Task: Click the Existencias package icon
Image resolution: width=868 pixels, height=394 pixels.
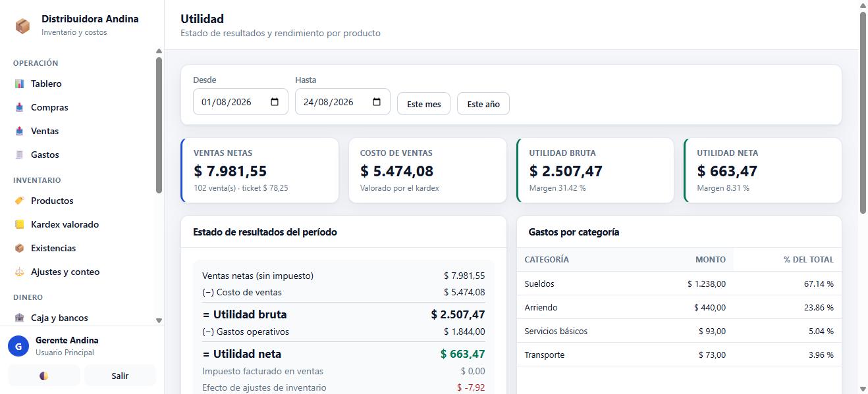Action: [19, 248]
